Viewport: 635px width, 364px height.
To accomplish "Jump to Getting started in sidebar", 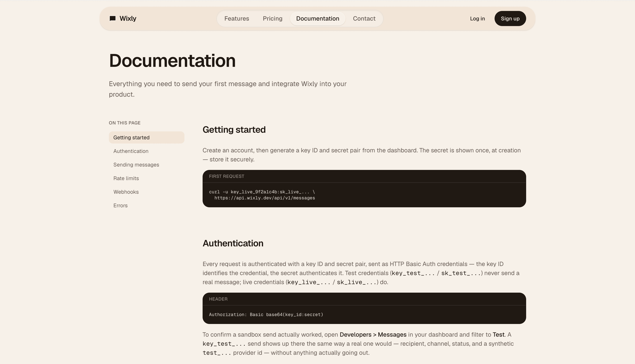I will coord(146,137).
